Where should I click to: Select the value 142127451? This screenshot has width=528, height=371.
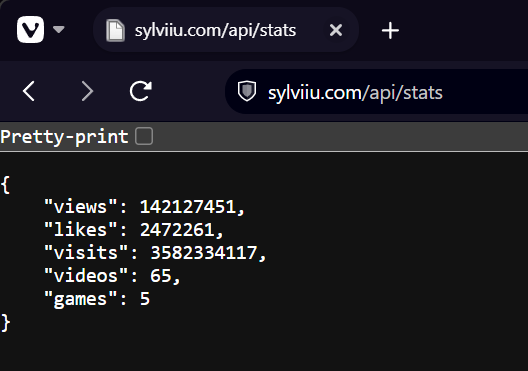188,206
